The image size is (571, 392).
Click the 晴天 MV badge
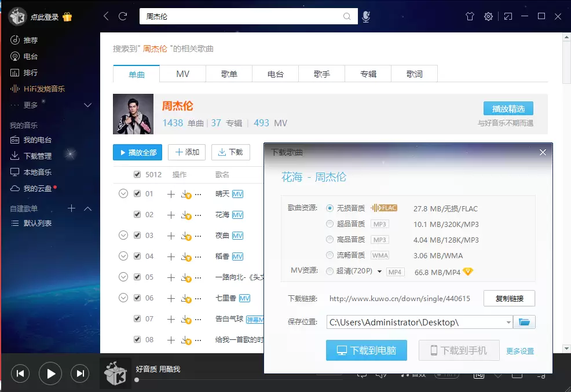click(x=238, y=194)
